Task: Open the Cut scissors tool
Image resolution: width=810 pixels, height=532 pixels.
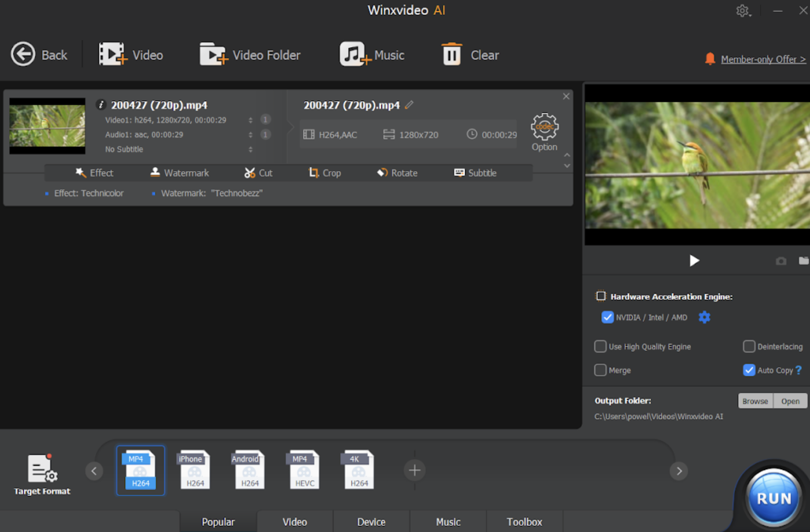Action: (258, 173)
